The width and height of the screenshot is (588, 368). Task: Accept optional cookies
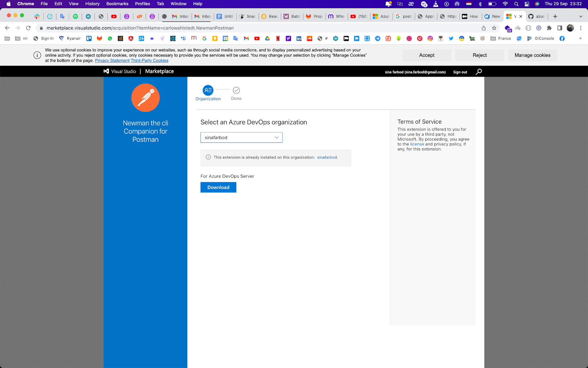(427, 55)
